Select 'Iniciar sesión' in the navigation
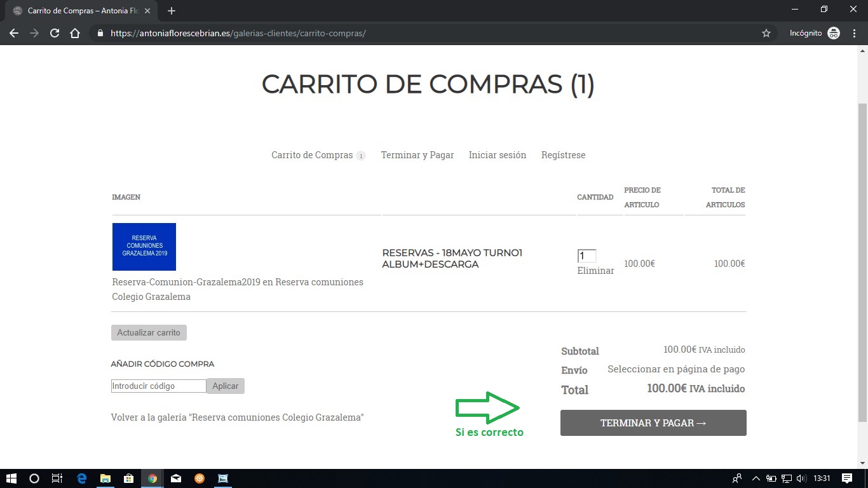This screenshot has width=868, height=488. [x=497, y=155]
